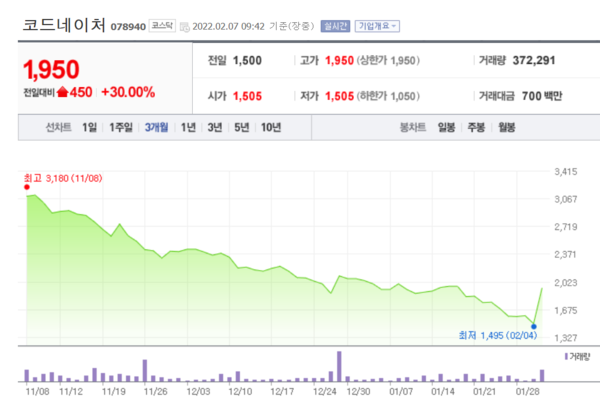
Task: Click the 거래량 372,291 value
Action: coord(534,60)
